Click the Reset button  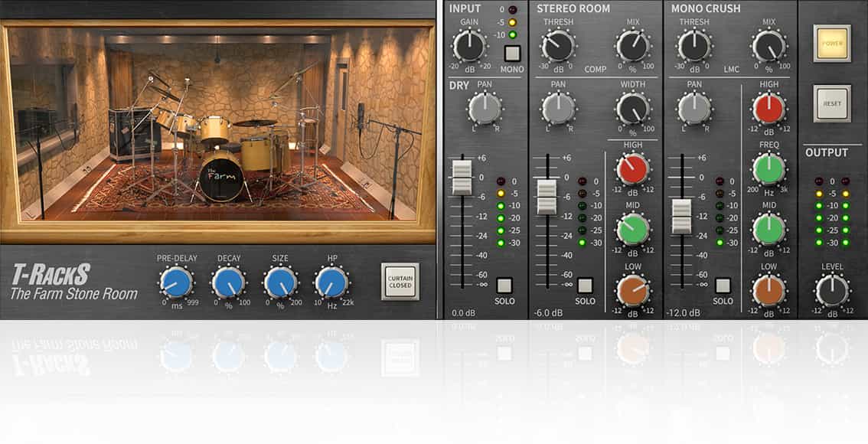tap(832, 103)
